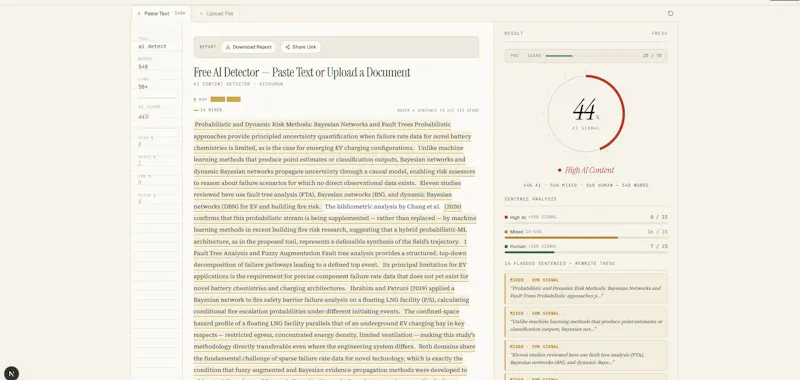Switch to the Paste Text tab
Image resolution: width=800 pixels, height=380 pixels.
(161, 14)
